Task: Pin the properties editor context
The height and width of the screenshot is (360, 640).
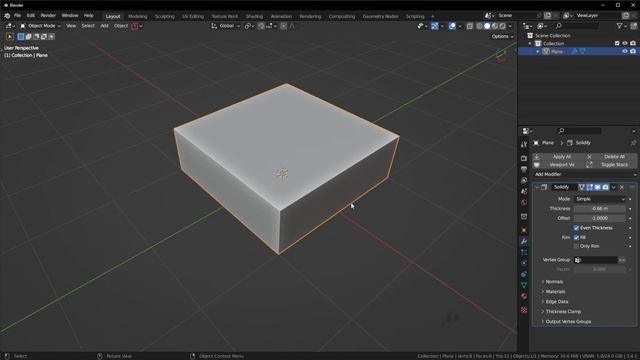Action: [633, 143]
